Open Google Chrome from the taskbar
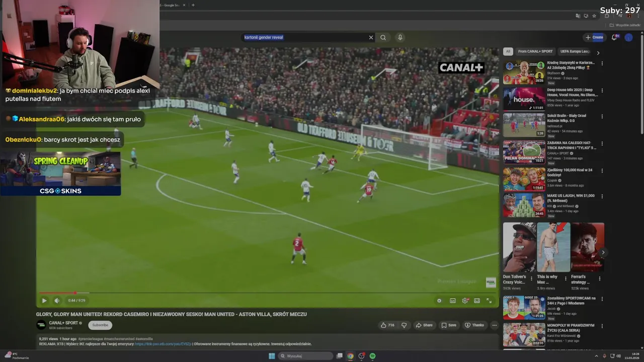644x362 pixels. point(350,356)
